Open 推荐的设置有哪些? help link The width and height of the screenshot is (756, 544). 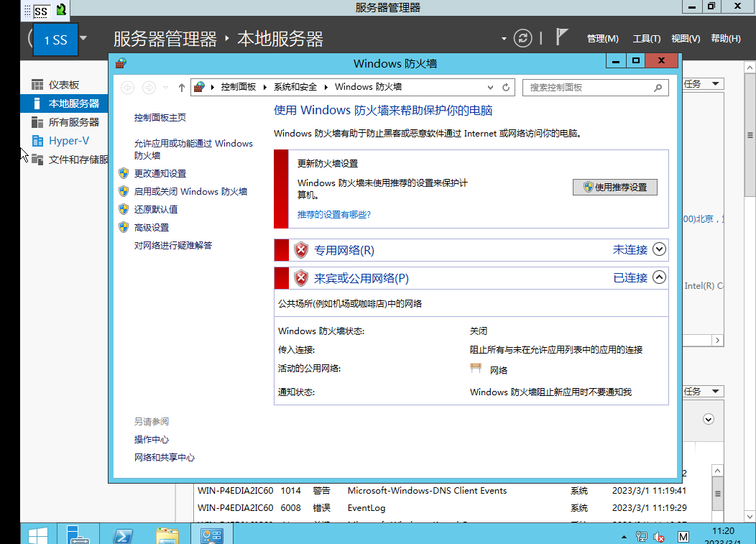point(334,215)
